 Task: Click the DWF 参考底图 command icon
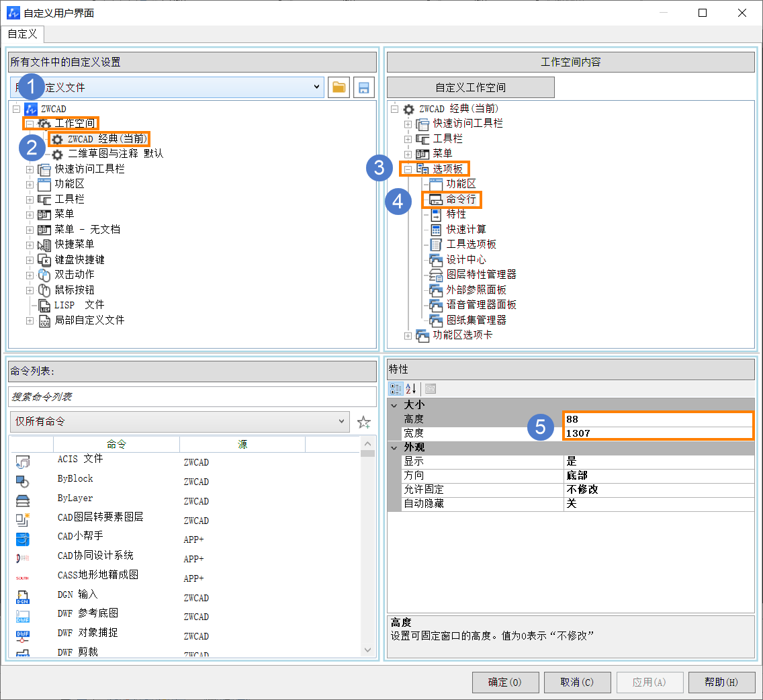point(22,616)
